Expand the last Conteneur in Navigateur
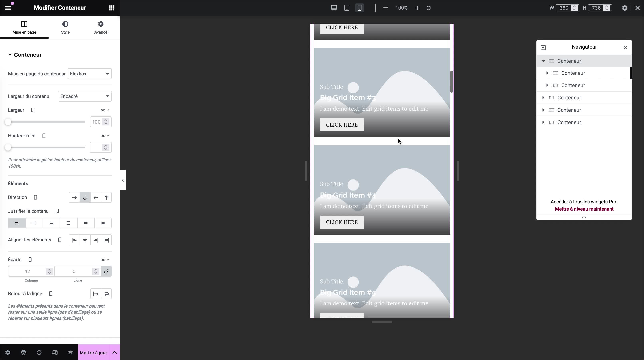The image size is (644, 360). click(x=543, y=122)
